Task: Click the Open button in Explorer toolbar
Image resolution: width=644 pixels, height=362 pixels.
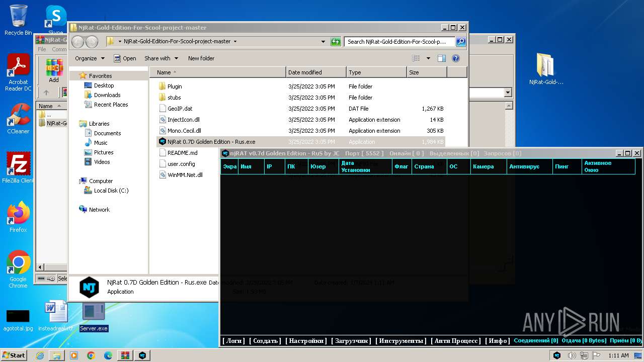Action: tap(125, 58)
